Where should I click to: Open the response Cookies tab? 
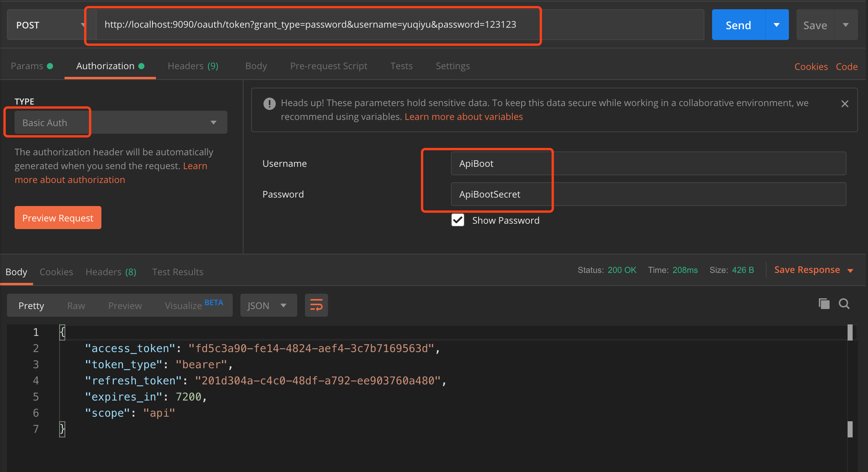pos(56,272)
